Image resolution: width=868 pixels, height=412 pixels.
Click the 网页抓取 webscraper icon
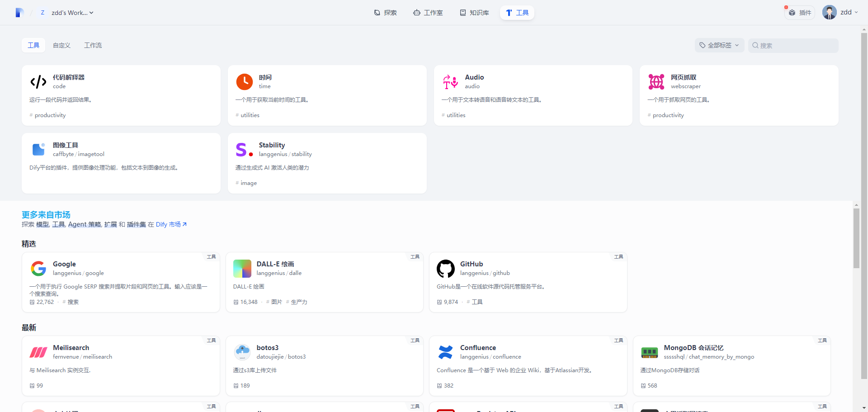(x=656, y=82)
